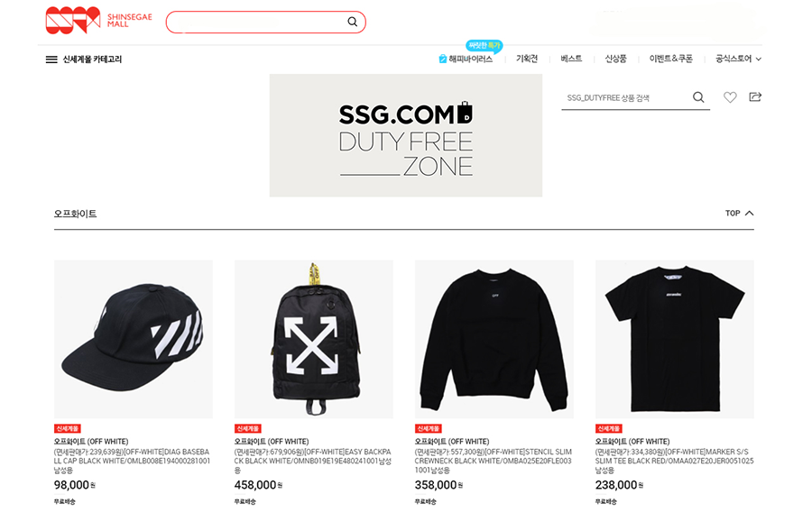Click the magnifier icon in top search bar
The height and width of the screenshot is (512, 812).
coord(352,22)
